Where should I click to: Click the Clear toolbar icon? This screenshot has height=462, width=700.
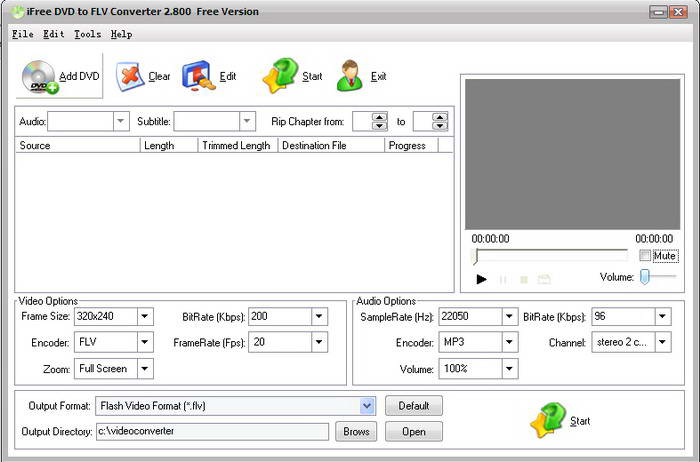pyautogui.click(x=130, y=76)
